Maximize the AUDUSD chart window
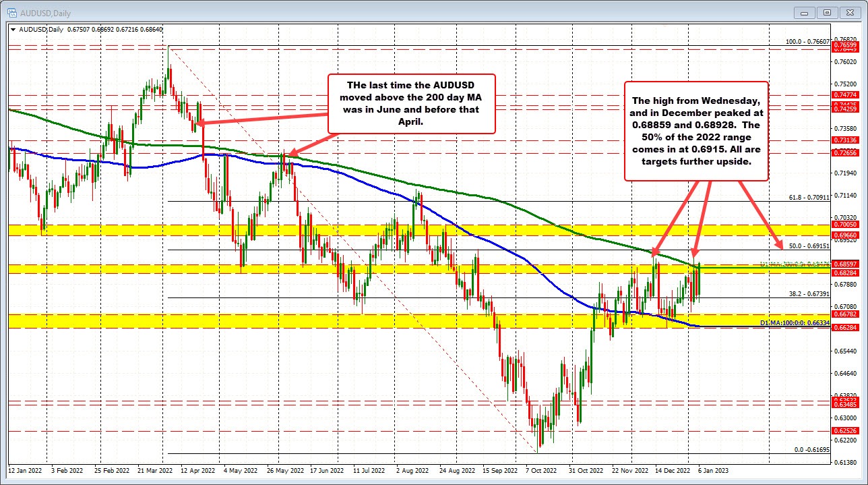This screenshot has height=485, width=868. tap(828, 12)
